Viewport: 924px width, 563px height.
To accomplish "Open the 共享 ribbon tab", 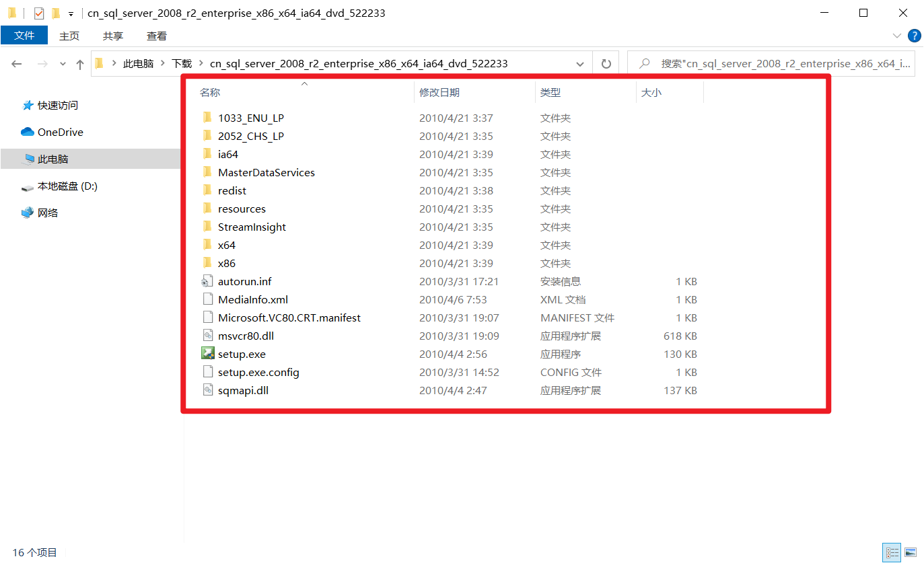I will click(x=113, y=36).
